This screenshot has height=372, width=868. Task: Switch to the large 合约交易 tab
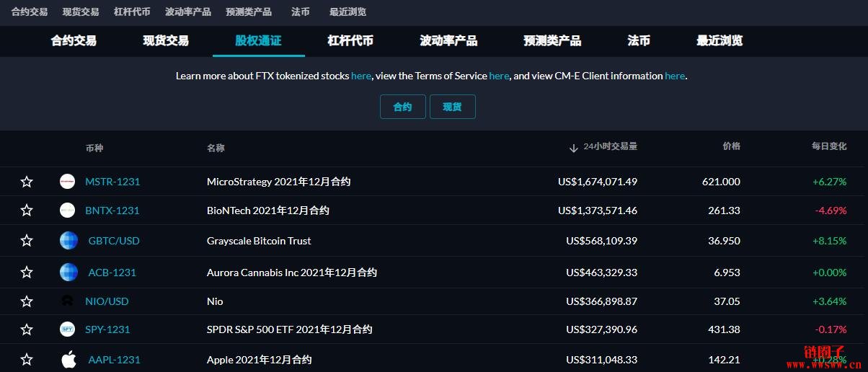[x=74, y=41]
